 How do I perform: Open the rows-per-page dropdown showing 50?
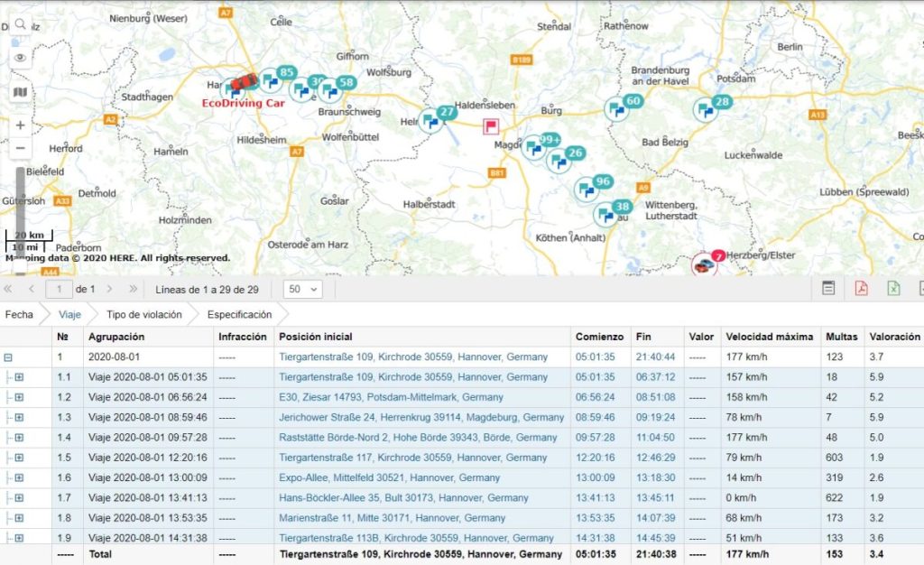click(303, 290)
